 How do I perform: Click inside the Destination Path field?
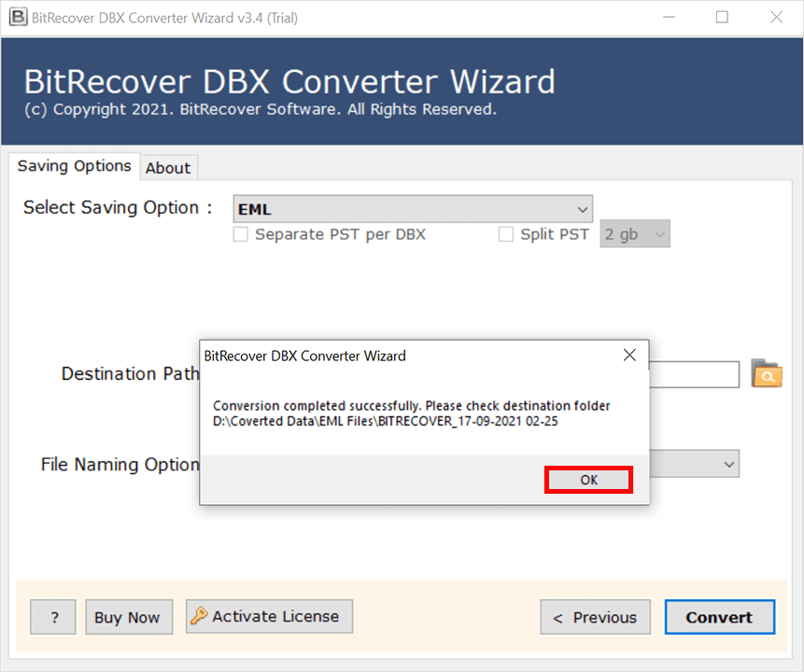point(694,374)
